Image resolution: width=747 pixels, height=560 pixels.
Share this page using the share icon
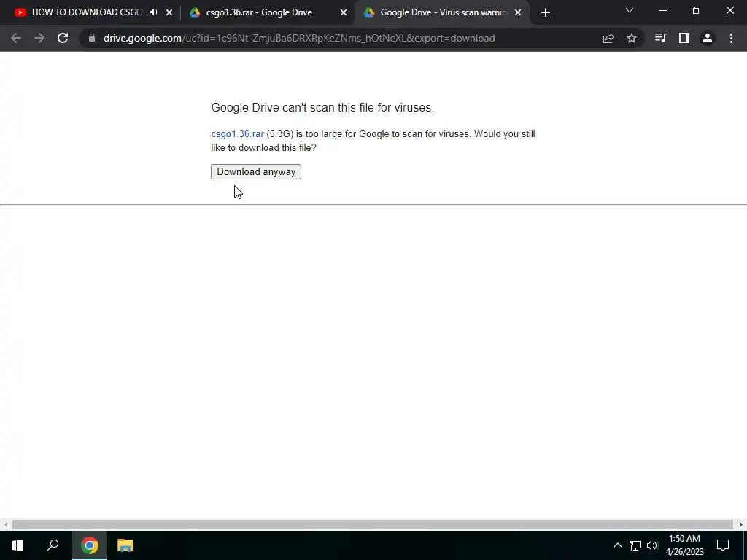[608, 38]
